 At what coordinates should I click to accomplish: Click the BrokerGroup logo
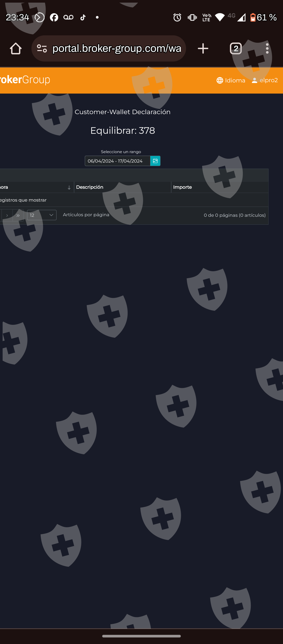25,80
